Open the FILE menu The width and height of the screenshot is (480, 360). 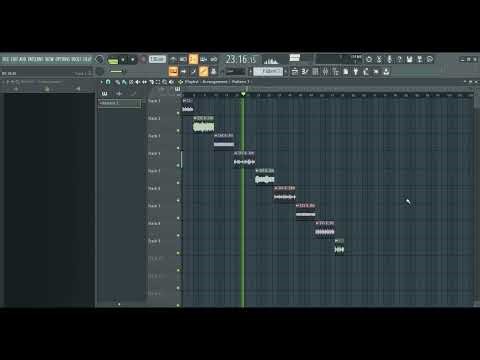pyautogui.click(x=6, y=59)
